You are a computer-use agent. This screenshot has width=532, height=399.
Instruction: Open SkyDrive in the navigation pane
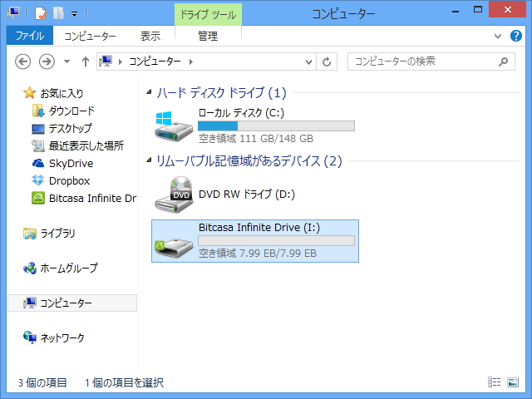[71, 164]
